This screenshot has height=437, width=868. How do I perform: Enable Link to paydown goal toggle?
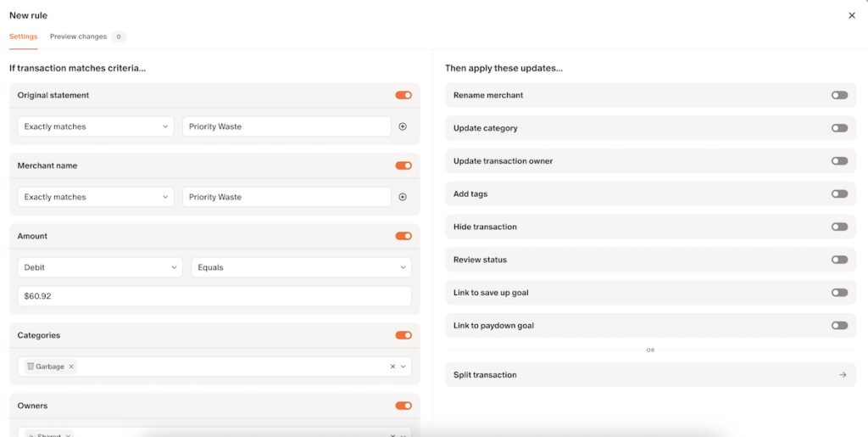pos(839,325)
